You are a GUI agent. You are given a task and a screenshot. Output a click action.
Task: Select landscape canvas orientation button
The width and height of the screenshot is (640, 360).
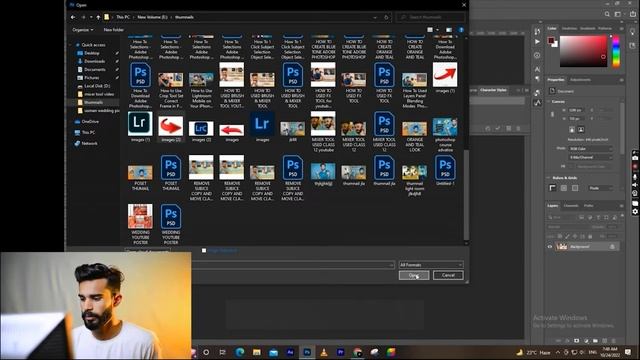(x=581, y=129)
